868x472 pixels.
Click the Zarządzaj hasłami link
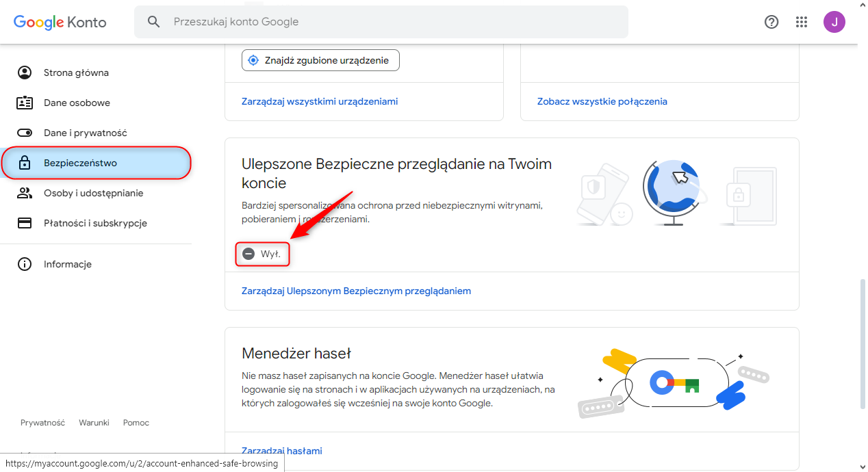tap(282, 451)
